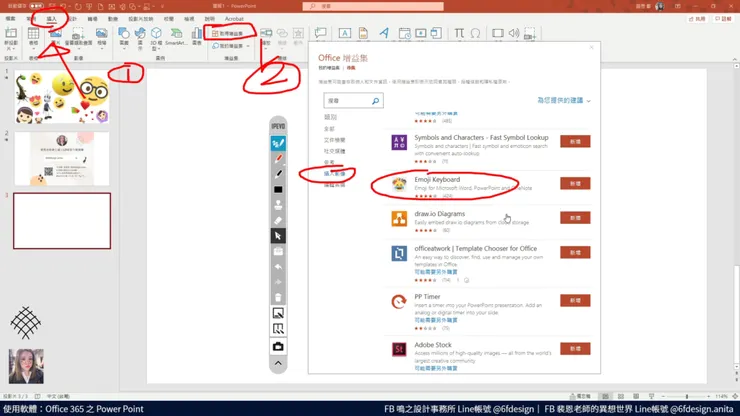Close the Office Add-ins dialog
The height and width of the screenshot is (416, 740).
(591, 48)
